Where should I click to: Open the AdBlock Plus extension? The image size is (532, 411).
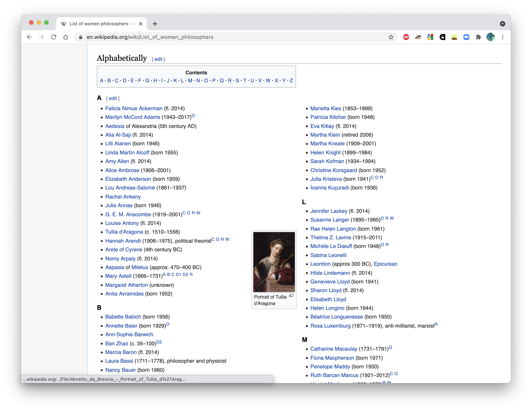point(406,37)
